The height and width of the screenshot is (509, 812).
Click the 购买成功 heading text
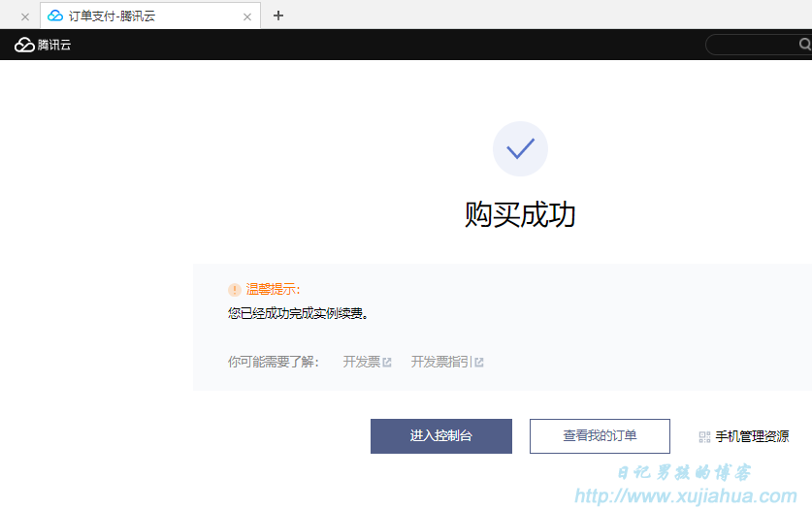coord(520,214)
